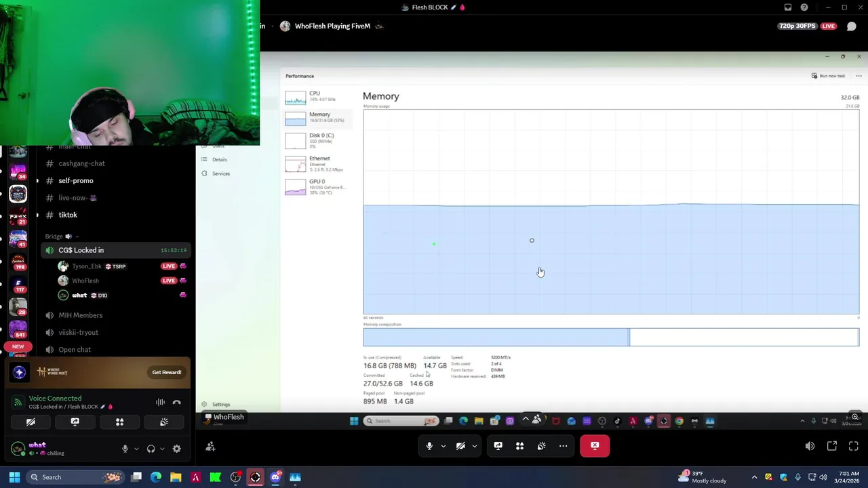Click the Windows taskbar Search box
Screen dimensions: 868x488
77,477
